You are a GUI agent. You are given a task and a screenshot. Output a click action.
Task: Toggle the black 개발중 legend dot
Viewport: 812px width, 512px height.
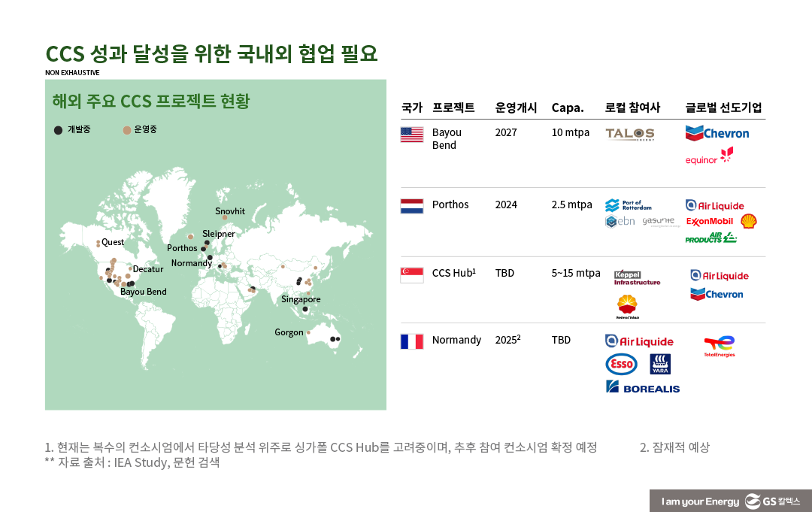(x=57, y=130)
